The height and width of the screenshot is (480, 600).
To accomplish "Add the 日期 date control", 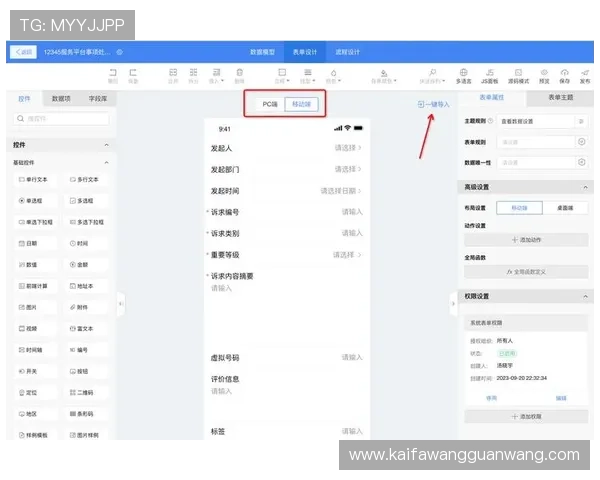I will coord(35,243).
